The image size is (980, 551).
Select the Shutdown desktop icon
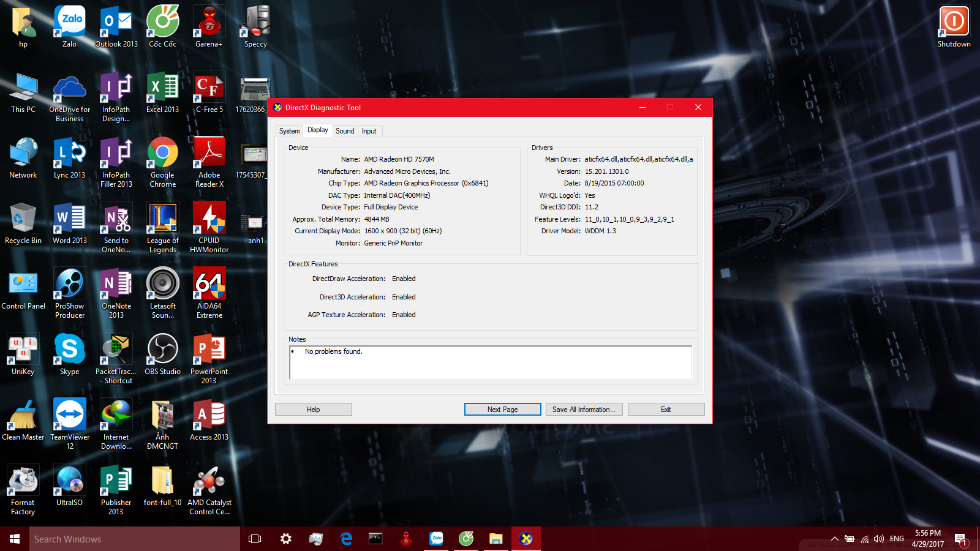point(954,27)
